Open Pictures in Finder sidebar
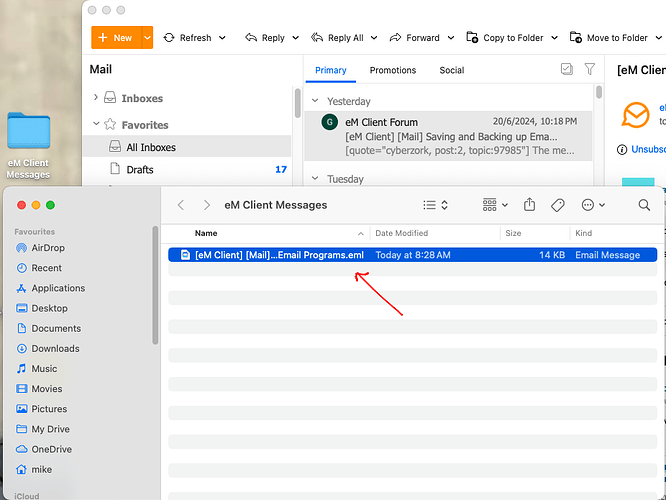Viewport: 666px width, 500px height. [41, 409]
